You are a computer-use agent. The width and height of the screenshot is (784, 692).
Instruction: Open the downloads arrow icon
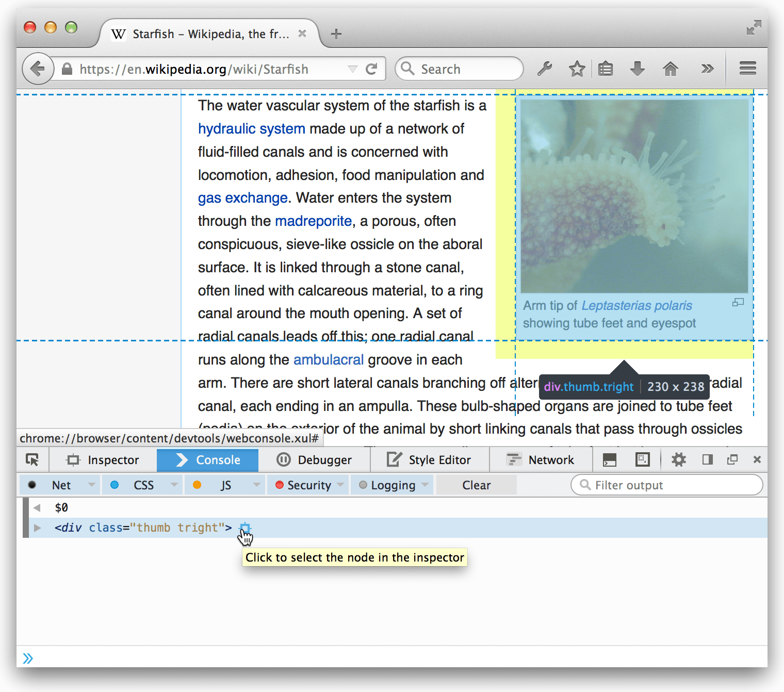[x=638, y=69]
